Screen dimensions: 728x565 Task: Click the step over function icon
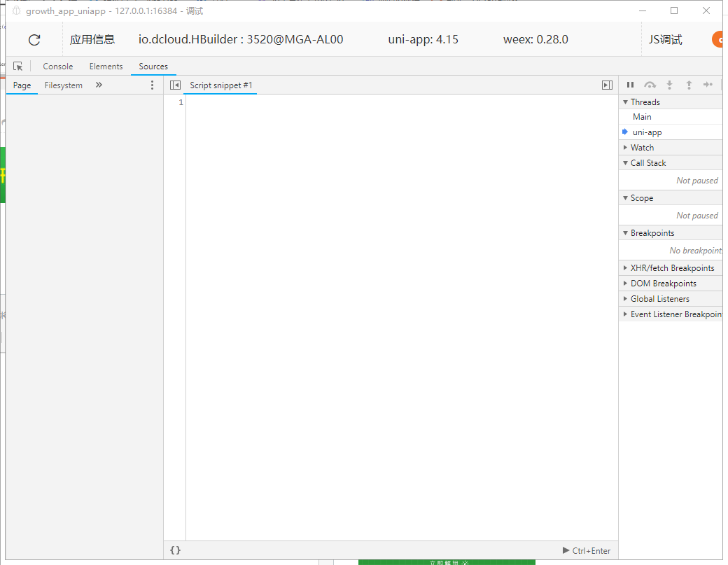tap(650, 85)
